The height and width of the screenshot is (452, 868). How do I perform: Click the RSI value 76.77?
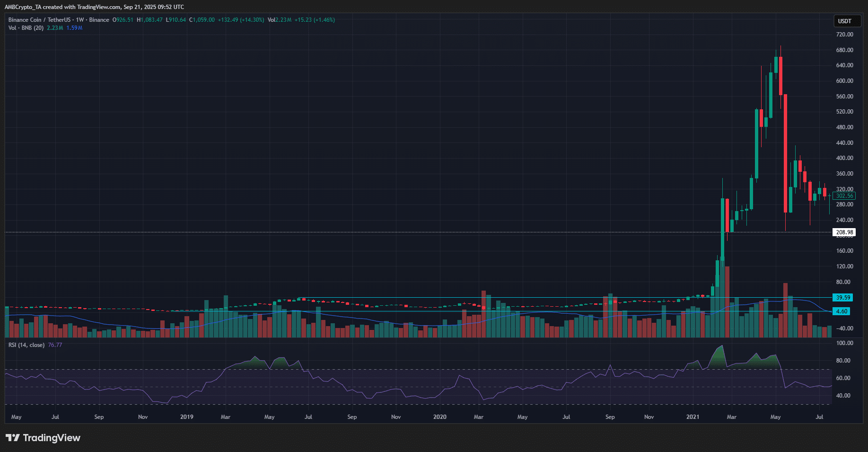coord(55,345)
